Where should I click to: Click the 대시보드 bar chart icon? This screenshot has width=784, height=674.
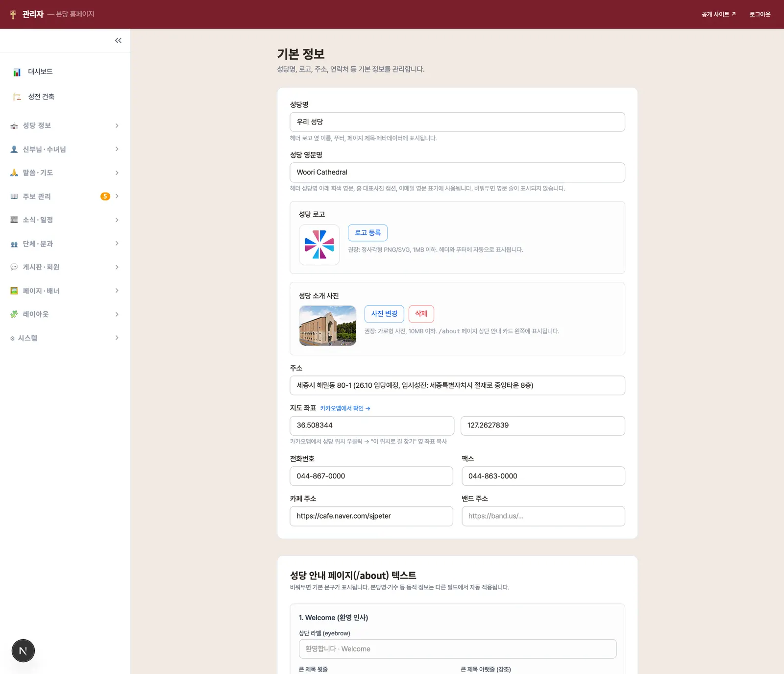coord(17,72)
